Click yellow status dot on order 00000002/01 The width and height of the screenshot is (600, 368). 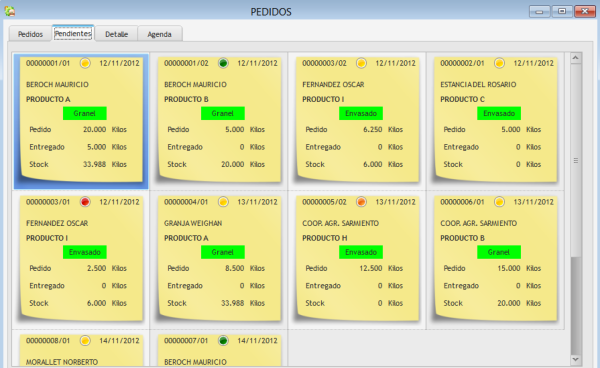click(x=499, y=63)
